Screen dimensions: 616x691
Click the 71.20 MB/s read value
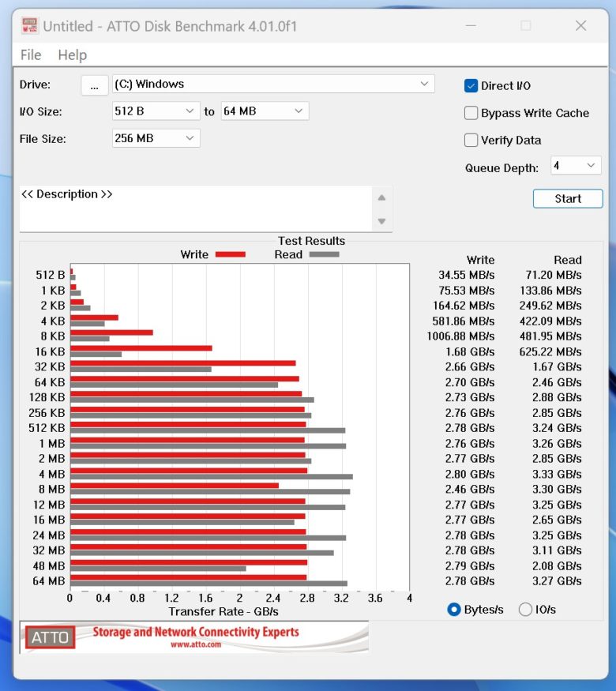554,275
